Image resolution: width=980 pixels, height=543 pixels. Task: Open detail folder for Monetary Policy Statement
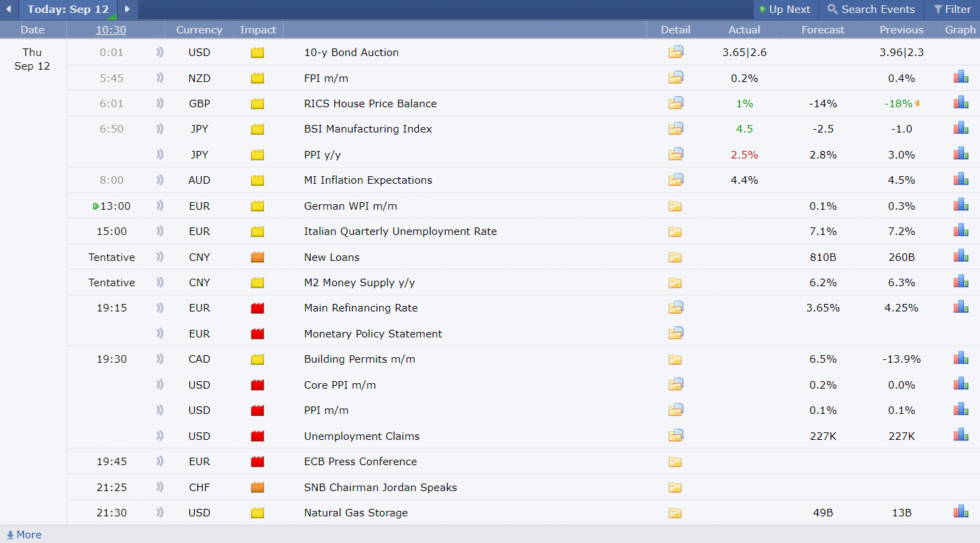(x=676, y=333)
